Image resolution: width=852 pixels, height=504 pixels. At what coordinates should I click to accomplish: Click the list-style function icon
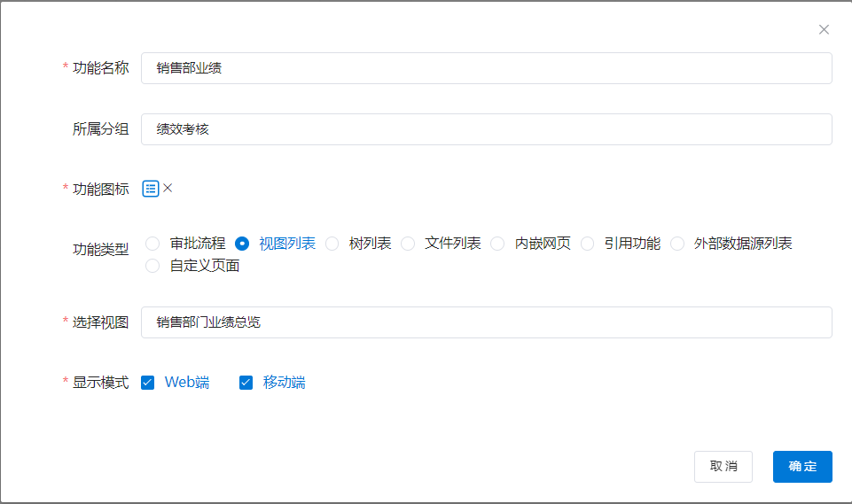[x=151, y=189]
